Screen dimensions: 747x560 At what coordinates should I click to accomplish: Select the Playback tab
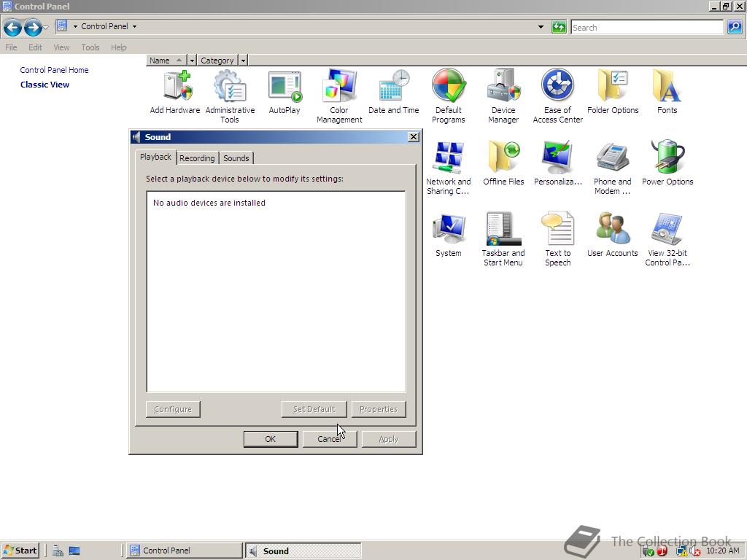click(155, 157)
